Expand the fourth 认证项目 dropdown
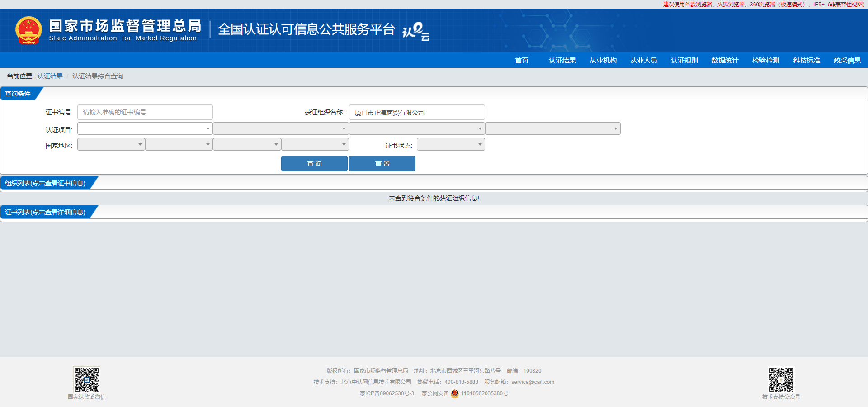This screenshot has height=407, width=868. point(553,128)
